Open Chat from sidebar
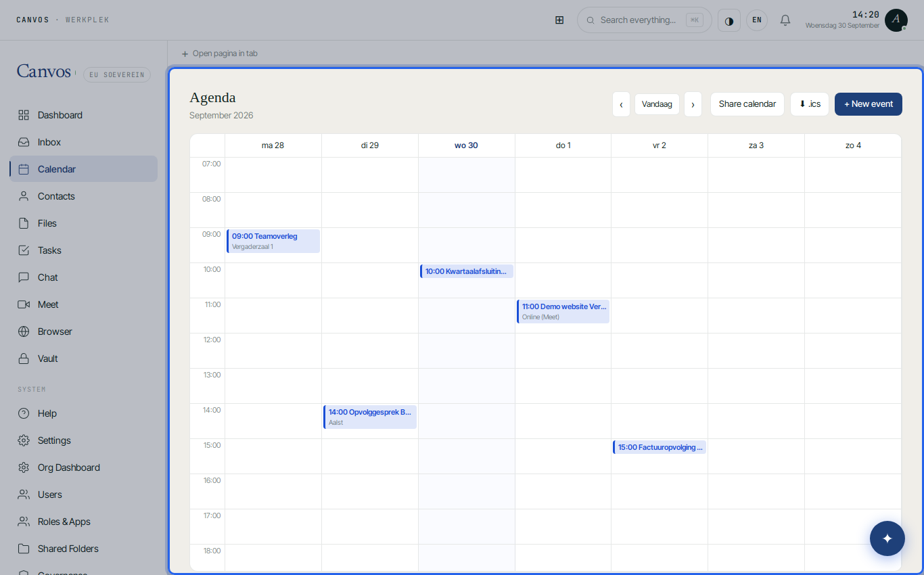Viewport: 924px width, 575px height. 83,277
